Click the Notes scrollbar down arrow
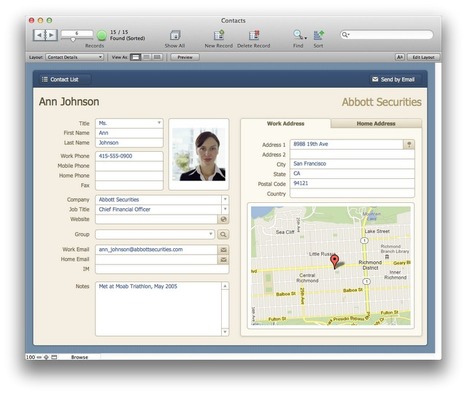The image size is (467, 395). tap(225, 332)
